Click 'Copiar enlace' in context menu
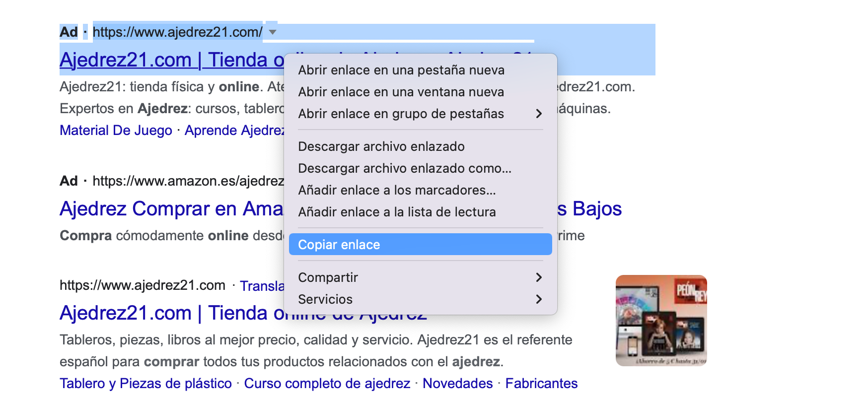 point(420,244)
